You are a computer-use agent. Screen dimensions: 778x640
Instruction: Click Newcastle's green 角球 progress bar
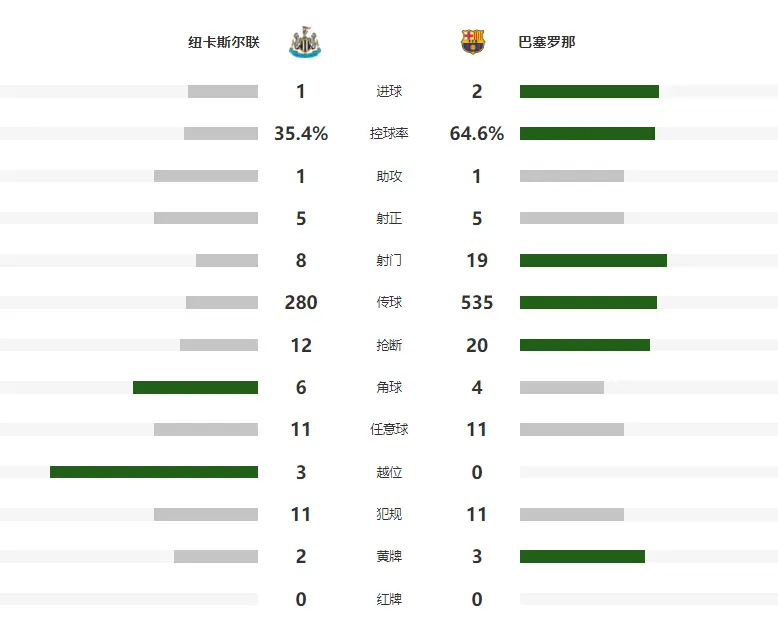(195, 388)
